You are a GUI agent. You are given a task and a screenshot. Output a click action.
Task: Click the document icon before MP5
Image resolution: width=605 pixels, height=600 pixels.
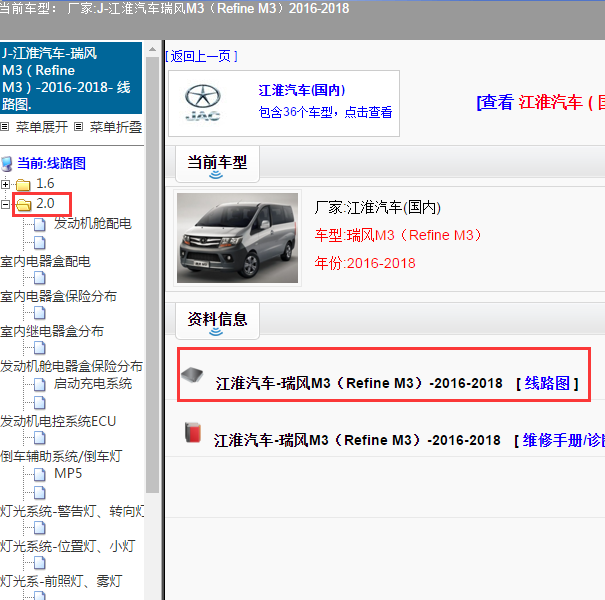pyautogui.click(x=40, y=474)
